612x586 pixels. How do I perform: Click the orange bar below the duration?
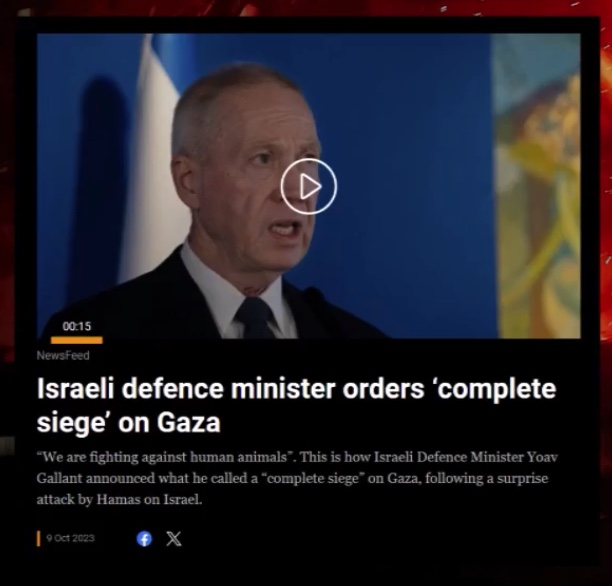(x=76, y=340)
